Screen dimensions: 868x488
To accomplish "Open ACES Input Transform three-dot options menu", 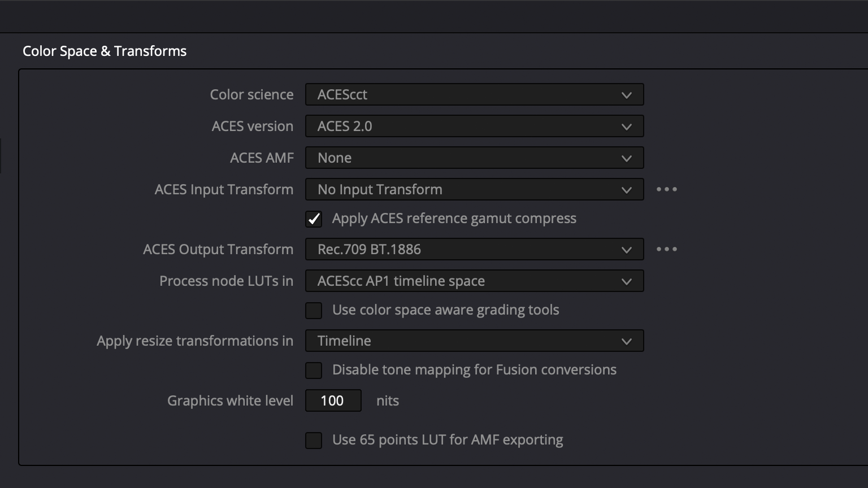I will tap(666, 190).
